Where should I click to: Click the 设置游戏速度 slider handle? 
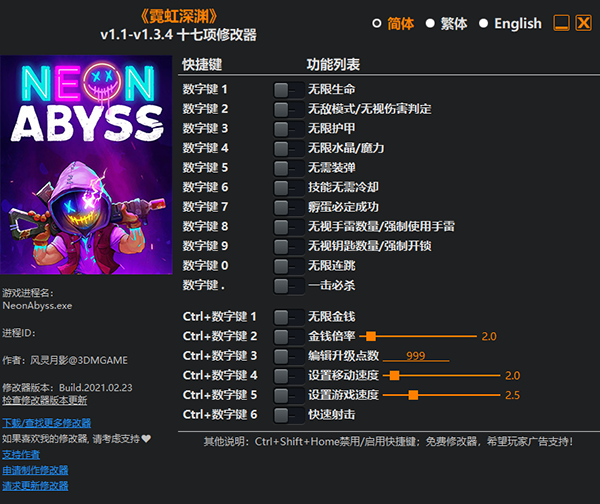click(413, 395)
